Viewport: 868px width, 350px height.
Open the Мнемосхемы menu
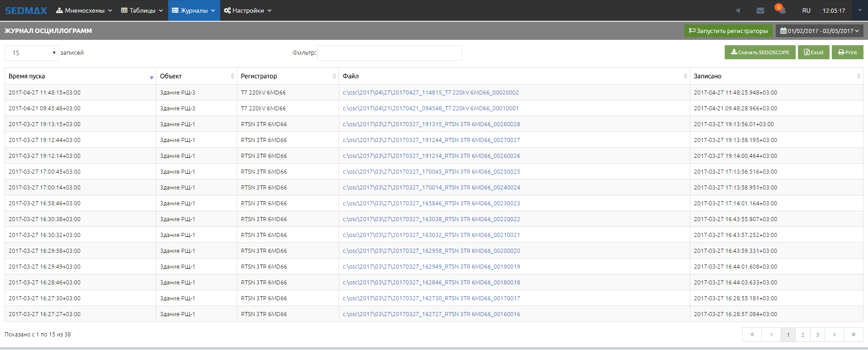tap(84, 10)
